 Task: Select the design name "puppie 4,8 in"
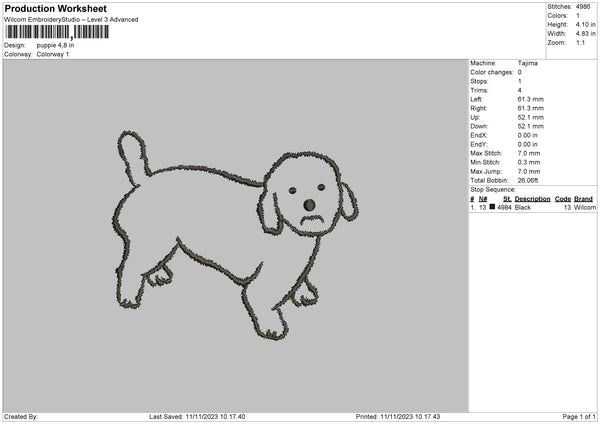(55, 45)
